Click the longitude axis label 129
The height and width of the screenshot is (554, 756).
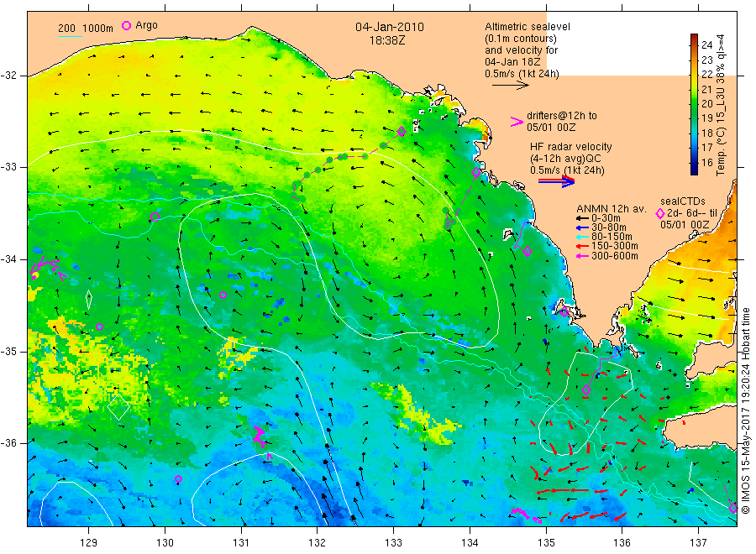tap(89, 543)
